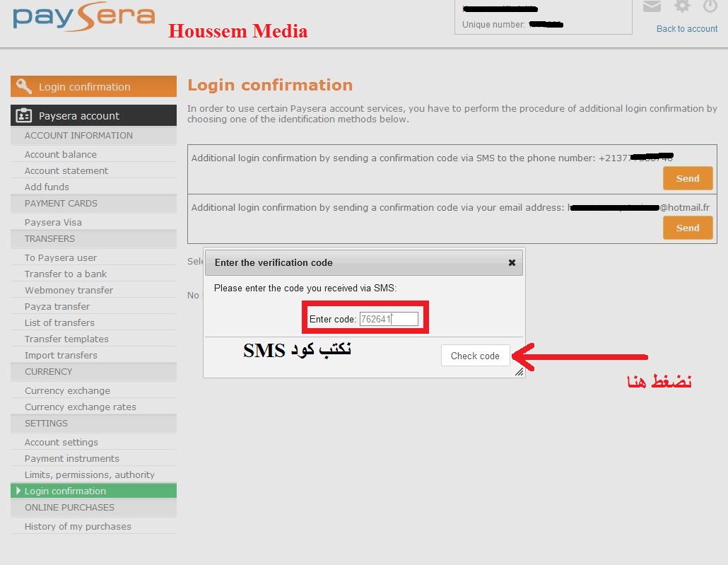
Task: Click the Paysera account ID card icon
Action: [x=24, y=115]
